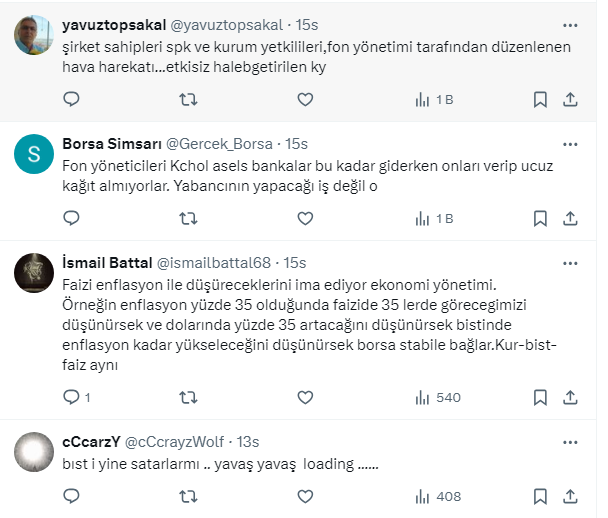Like Borsa Simsarı's tweet

305,217
